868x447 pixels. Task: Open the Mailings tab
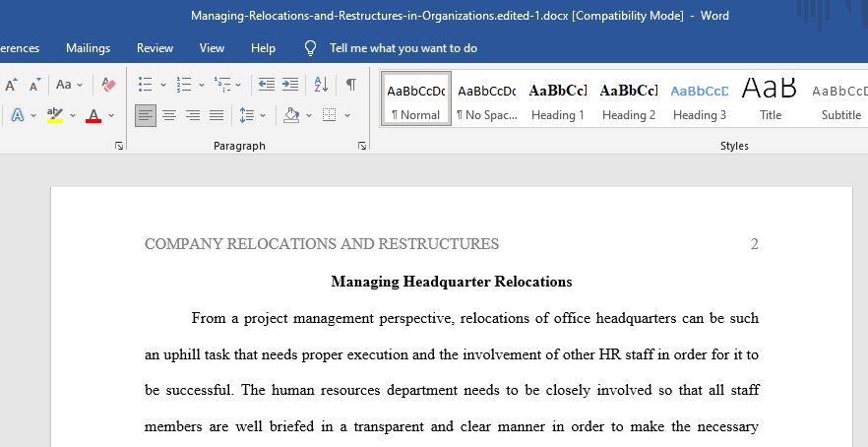click(88, 48)
